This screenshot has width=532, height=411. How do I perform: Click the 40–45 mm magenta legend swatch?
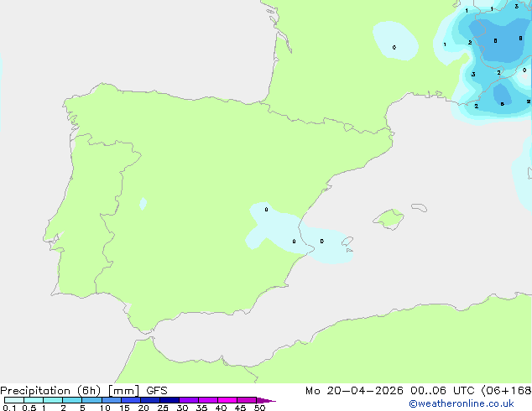point(227,400)
